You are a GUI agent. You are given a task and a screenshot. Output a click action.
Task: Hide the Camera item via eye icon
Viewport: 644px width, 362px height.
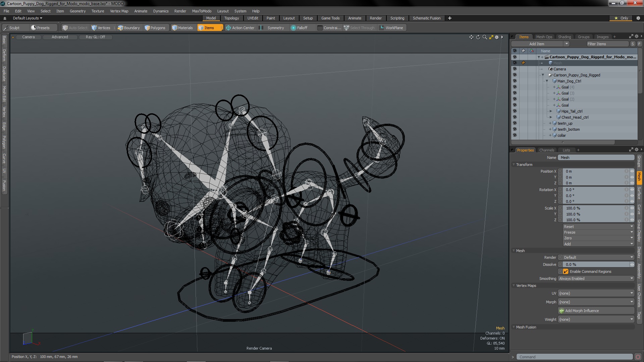515,69
